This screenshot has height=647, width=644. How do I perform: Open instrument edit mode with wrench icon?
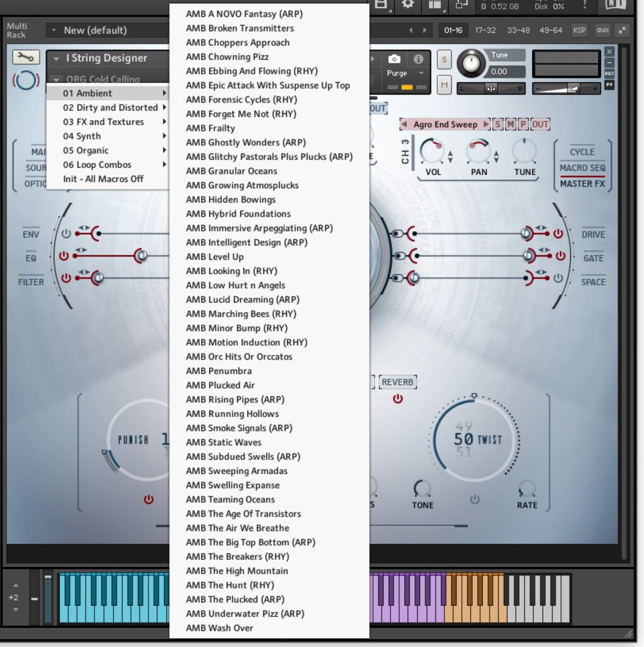pos(26,58)
